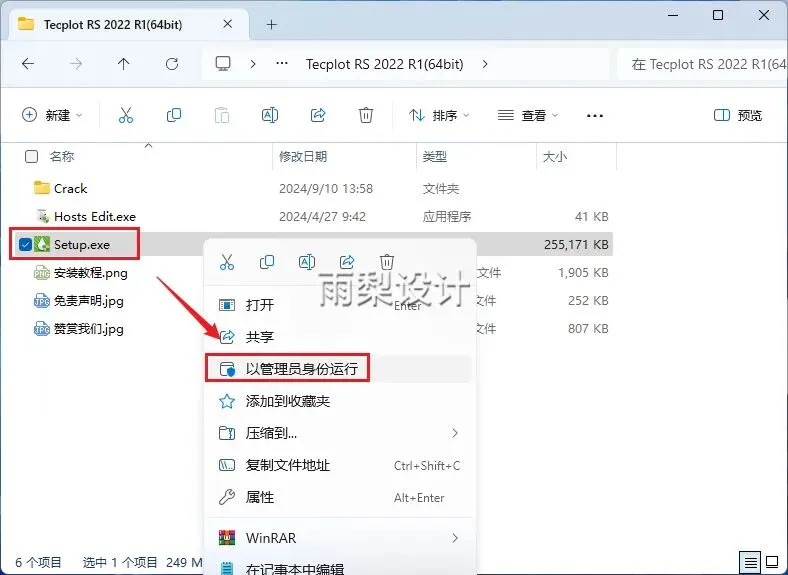
Task: Toggle the select-all checkbox beside 名称
Action: click(31, 157)
